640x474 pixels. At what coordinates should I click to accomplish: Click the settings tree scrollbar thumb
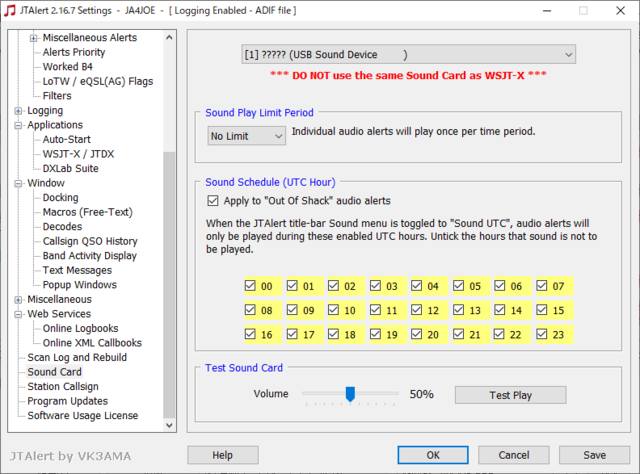(x=169, y=285)
